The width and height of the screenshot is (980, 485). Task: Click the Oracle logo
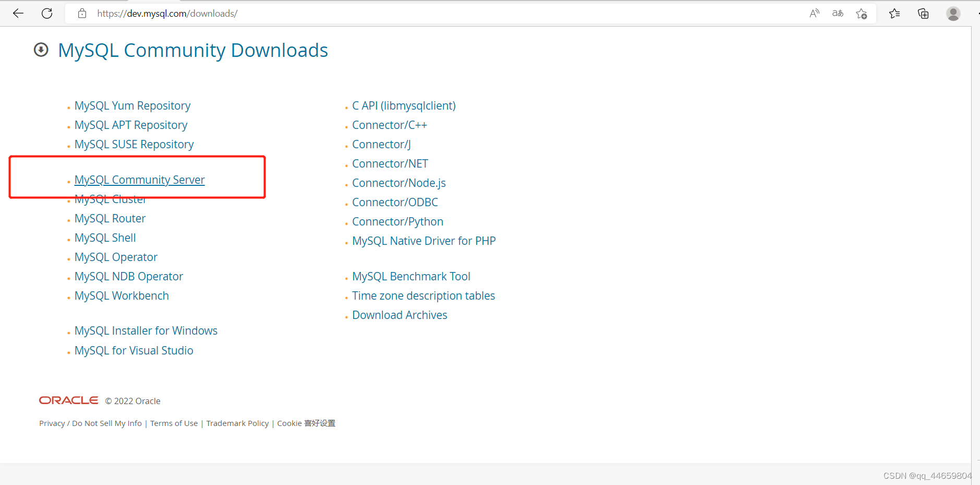click(69, 400)
